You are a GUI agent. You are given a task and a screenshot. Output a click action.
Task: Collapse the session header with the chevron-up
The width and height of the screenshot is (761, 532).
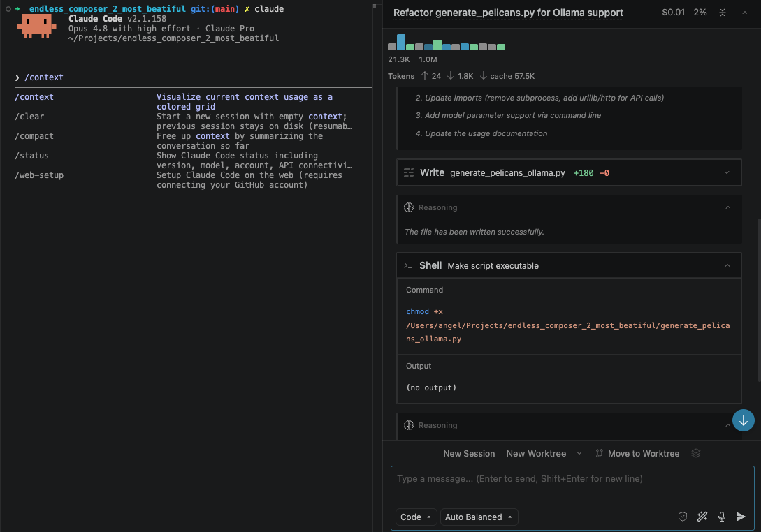point(744,13)
